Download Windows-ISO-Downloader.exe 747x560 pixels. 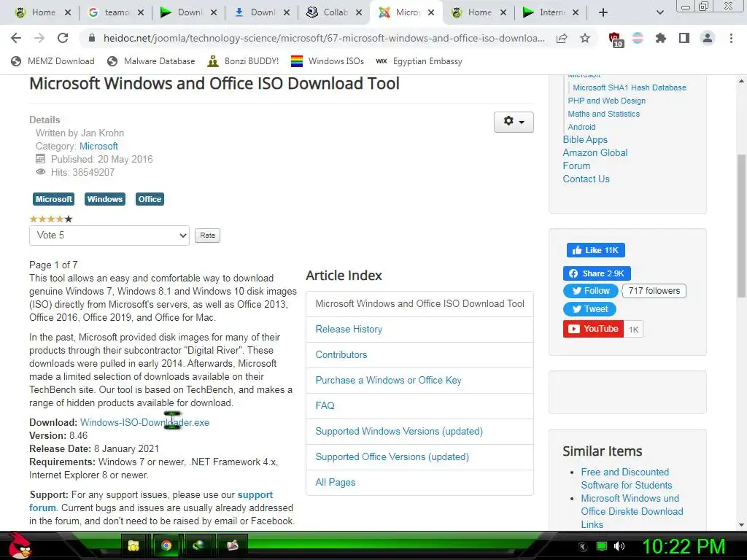coord(145,422)
